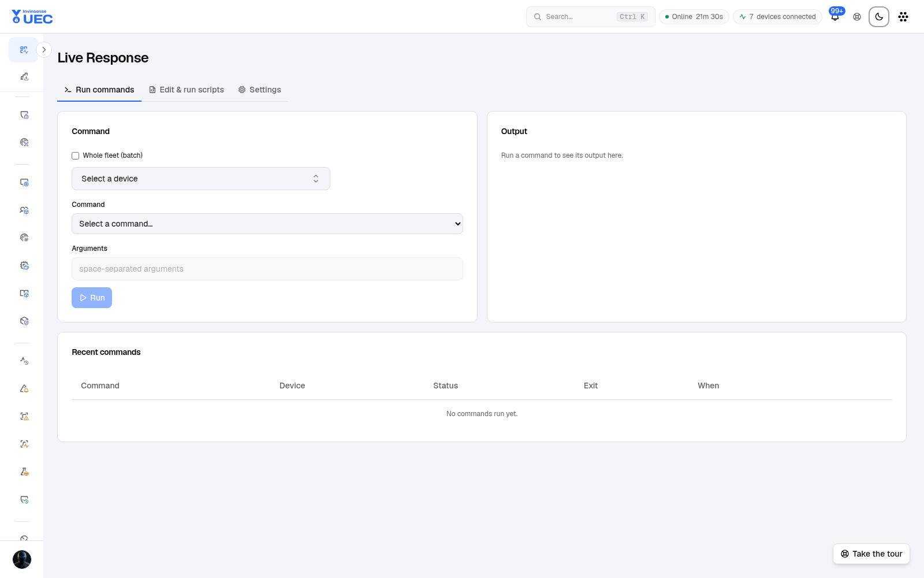Open the fingerprint hash sidebar icon
Image resolution: width=924 pixels, height=578 pixels.
pyautogui.click(x=24, y=238)
